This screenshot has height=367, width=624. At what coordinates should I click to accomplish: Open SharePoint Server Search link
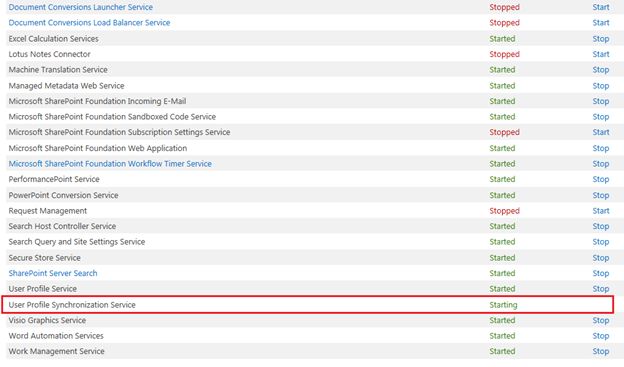click(53, 273)
